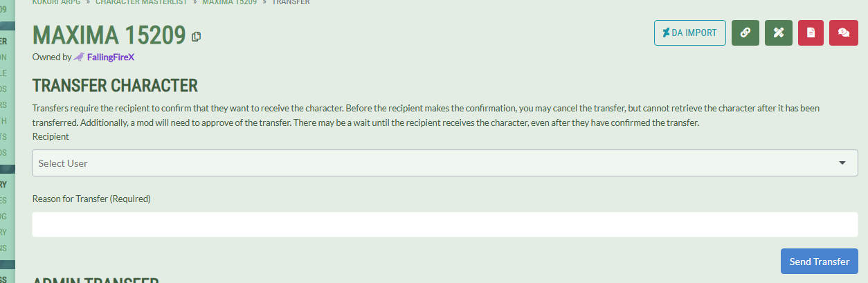Viewport: 868px width, 283px height.
Task: Click the green pencil-and-ruler icon button
Action: pyautogui.click(x=779, y=33)
